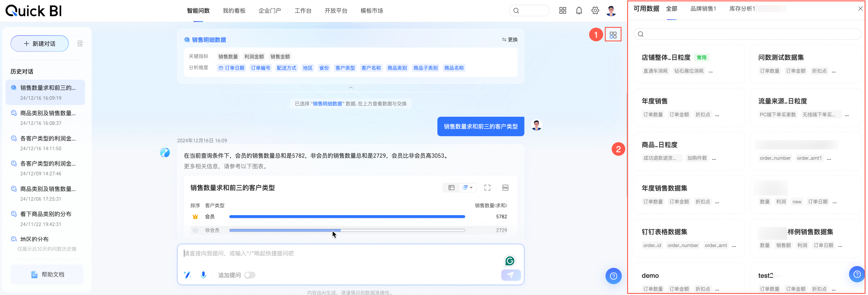Select the 利润金额 metric tag
This screenshot has width=868, height=295.
point(254,57)
